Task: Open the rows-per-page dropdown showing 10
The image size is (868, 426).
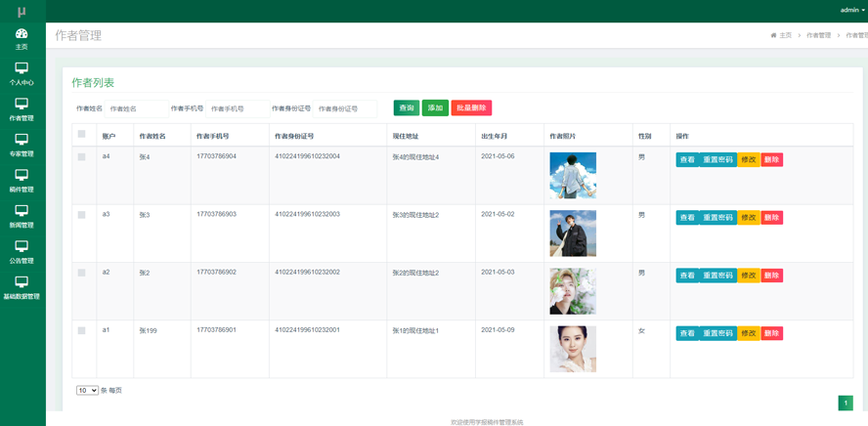Action: (87, 391)
